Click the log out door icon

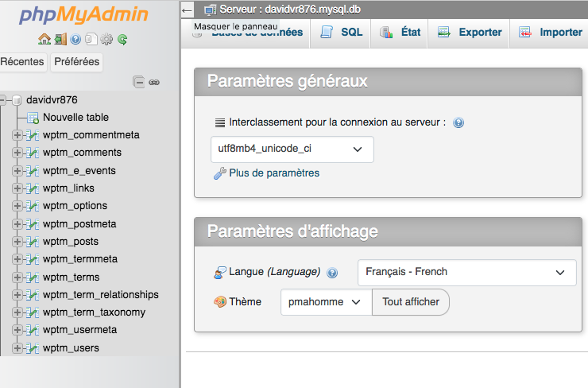[60, 39]
